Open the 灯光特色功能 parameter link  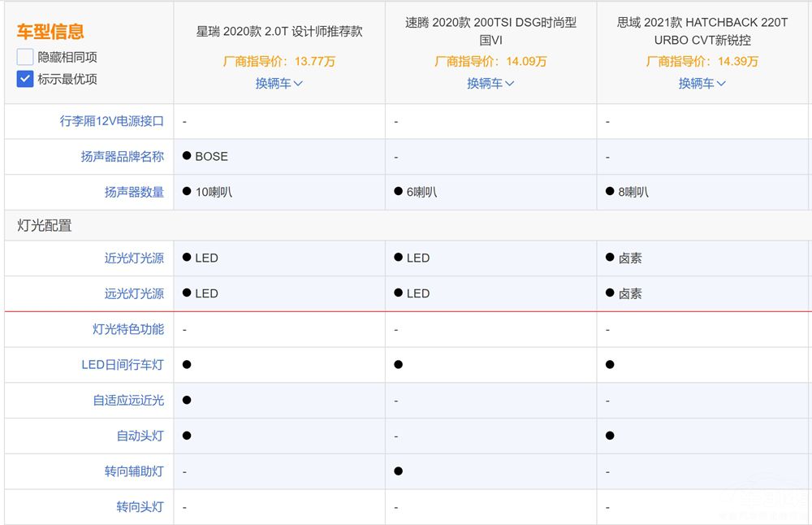point(128,329)
